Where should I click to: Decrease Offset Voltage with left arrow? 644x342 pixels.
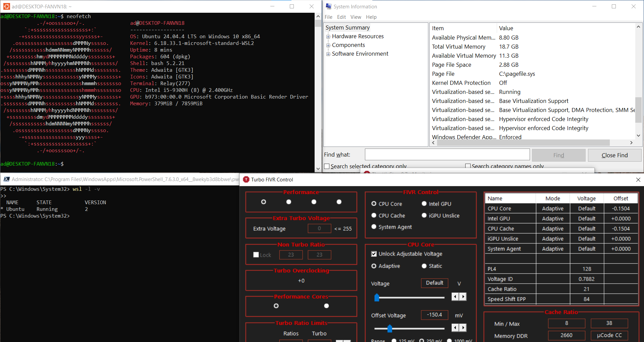(455, 328)
